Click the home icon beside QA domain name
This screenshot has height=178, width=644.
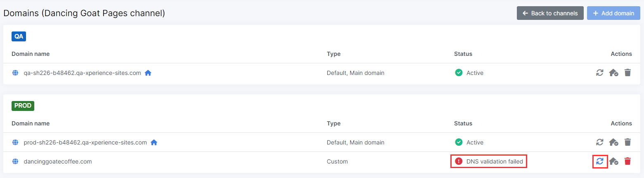tap(148, 73)
